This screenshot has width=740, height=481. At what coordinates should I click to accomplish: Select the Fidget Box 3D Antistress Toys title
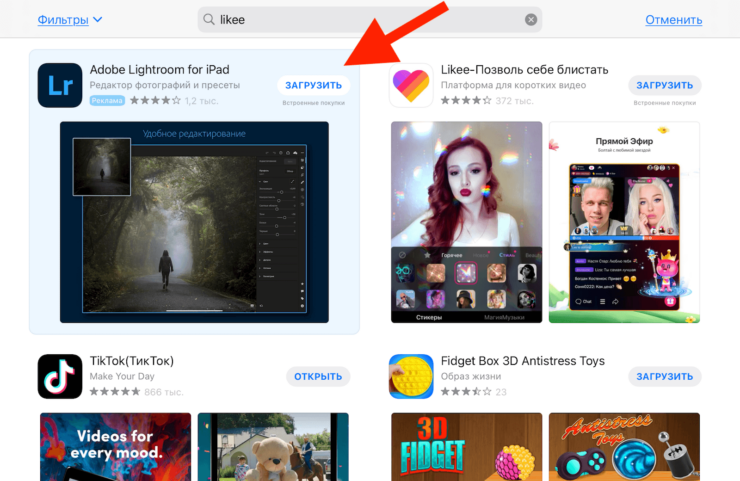(x=522, y=361)
